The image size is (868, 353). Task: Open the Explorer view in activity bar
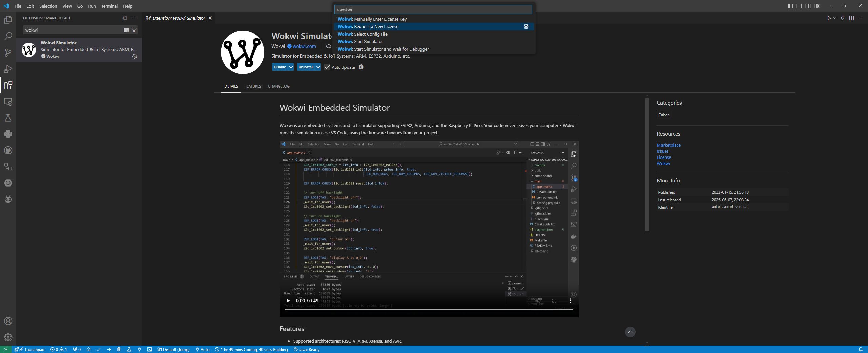pyautogui.click(x=8, y=20)
